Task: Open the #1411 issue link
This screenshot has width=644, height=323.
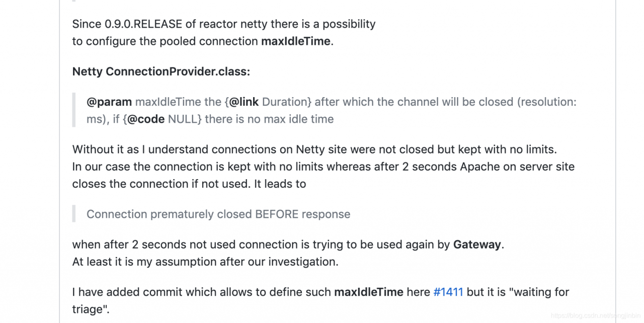Action: (448, 292)
